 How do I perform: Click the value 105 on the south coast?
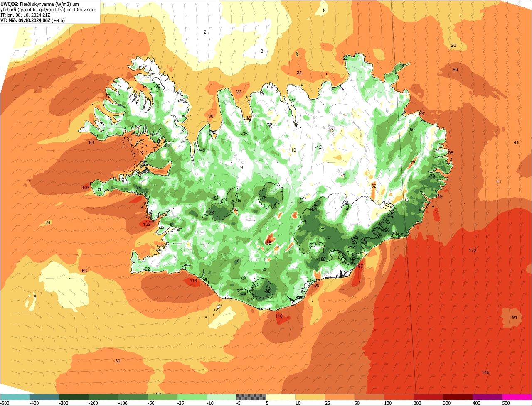tap(315, 285)
